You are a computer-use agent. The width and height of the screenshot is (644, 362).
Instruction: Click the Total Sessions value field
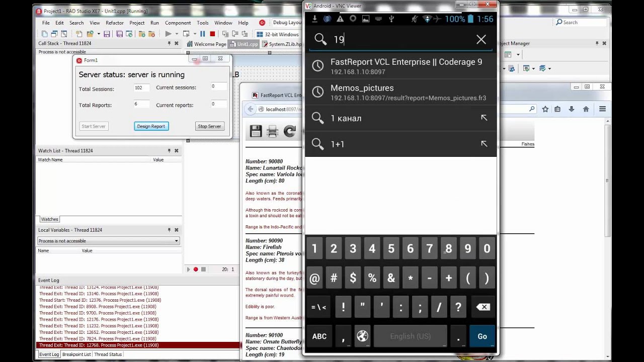coord(141,88)
